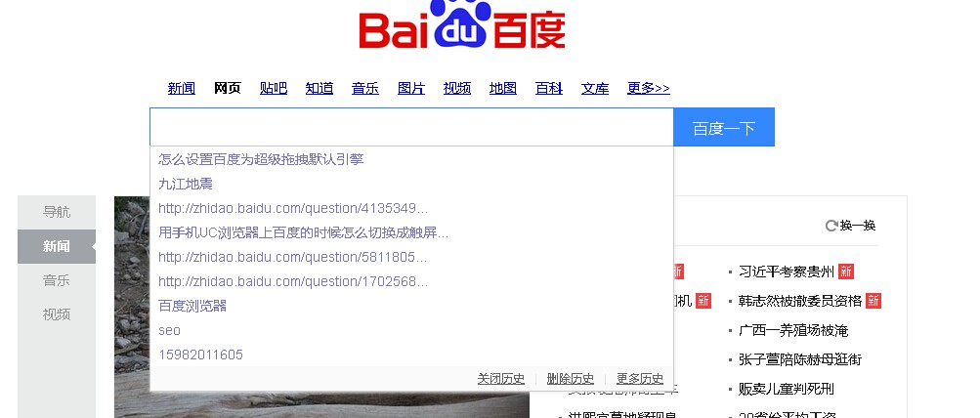
Task: Open the 贴吧 link
Action: point(274,88)
